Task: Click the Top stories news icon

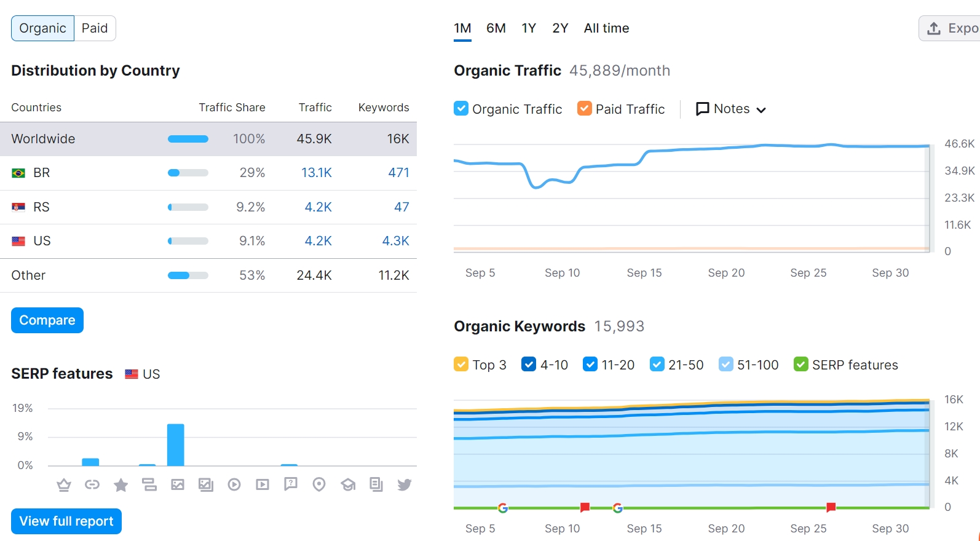Action: click(376, 485)
